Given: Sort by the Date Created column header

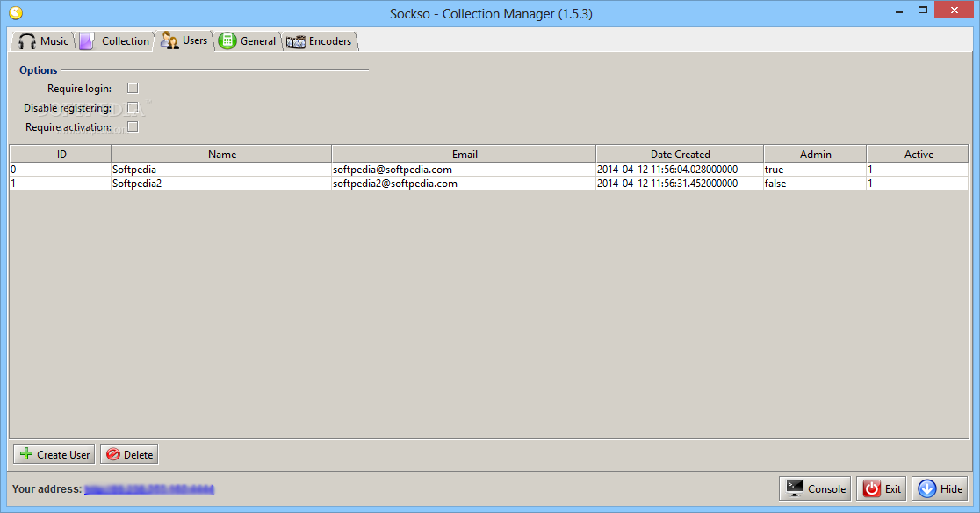Looking at the screenshot, I should point(680,155).
